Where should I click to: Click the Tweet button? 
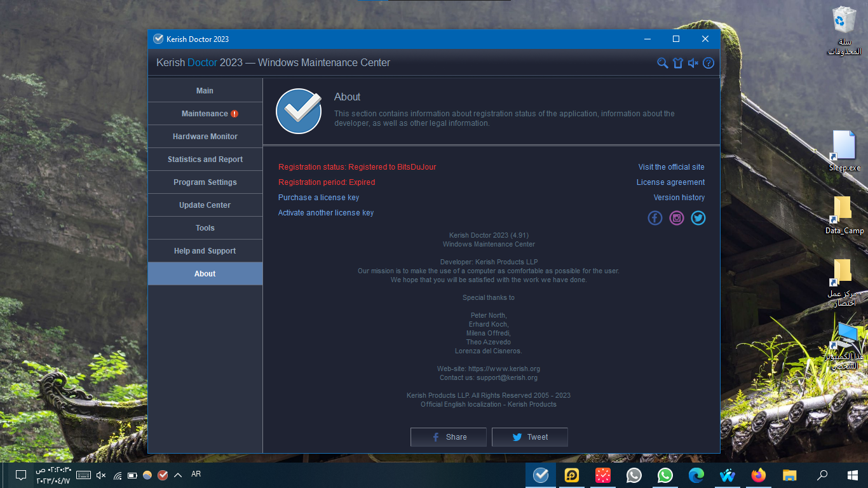(x=530, y=437)
